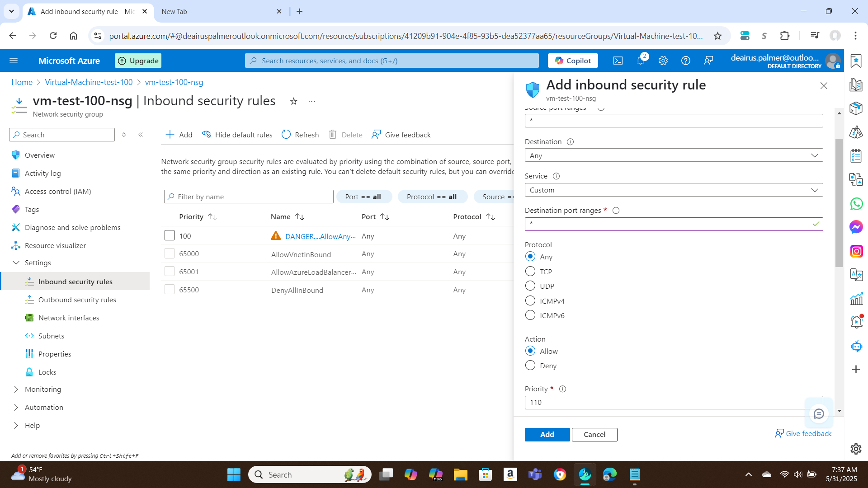Image resolution: width=868 pixels, height=488 pixels.
Task: Open the DANGER AllowAny rule link
Action: tap(320, 236)
